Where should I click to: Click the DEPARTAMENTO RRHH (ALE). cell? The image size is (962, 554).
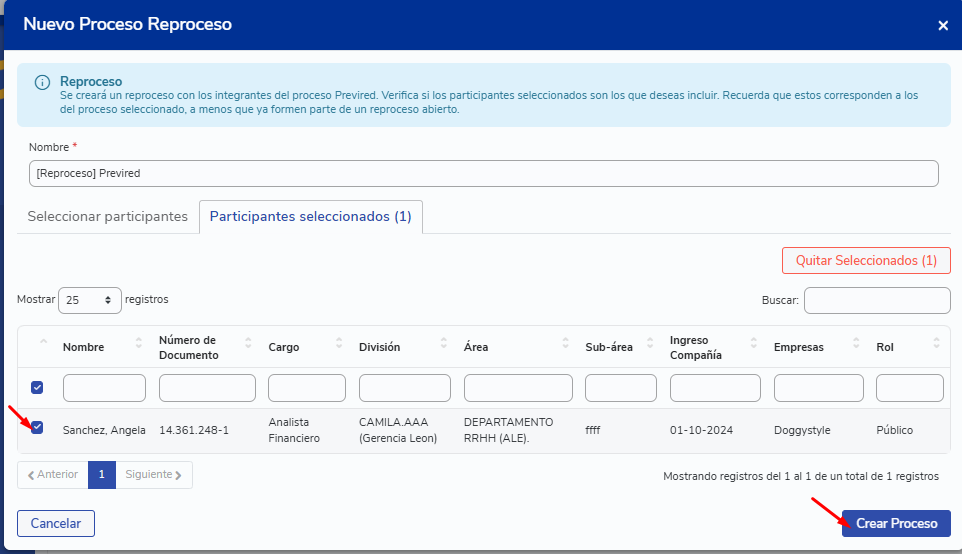point(509,430)
